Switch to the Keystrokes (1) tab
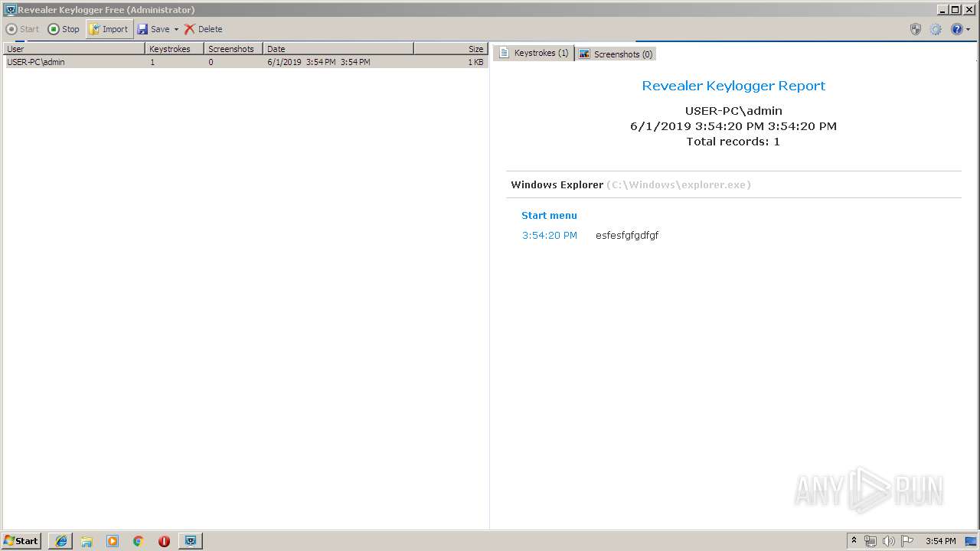 click(x=534, y=53)
